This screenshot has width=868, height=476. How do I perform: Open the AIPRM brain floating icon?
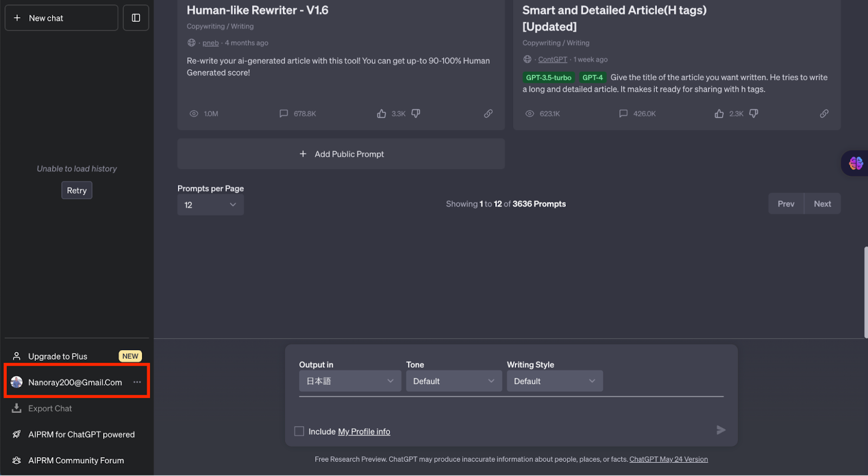[x=856, y=163]
